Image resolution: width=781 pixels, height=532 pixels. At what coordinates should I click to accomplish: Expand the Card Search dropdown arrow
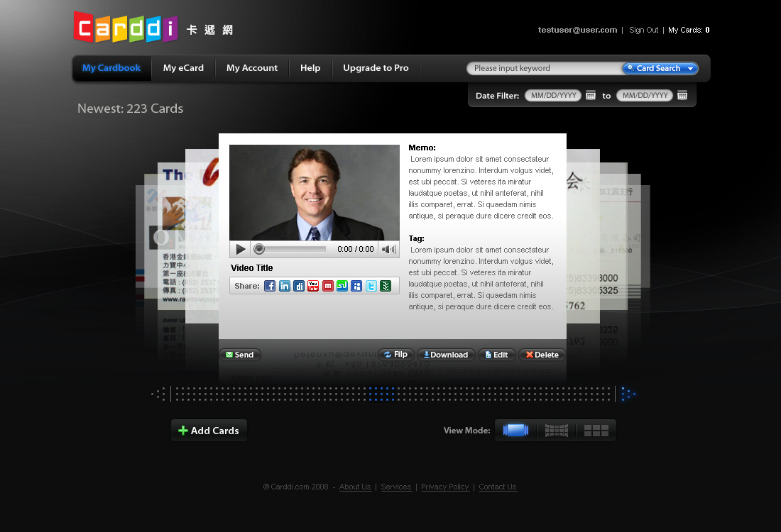pos(690,69)
